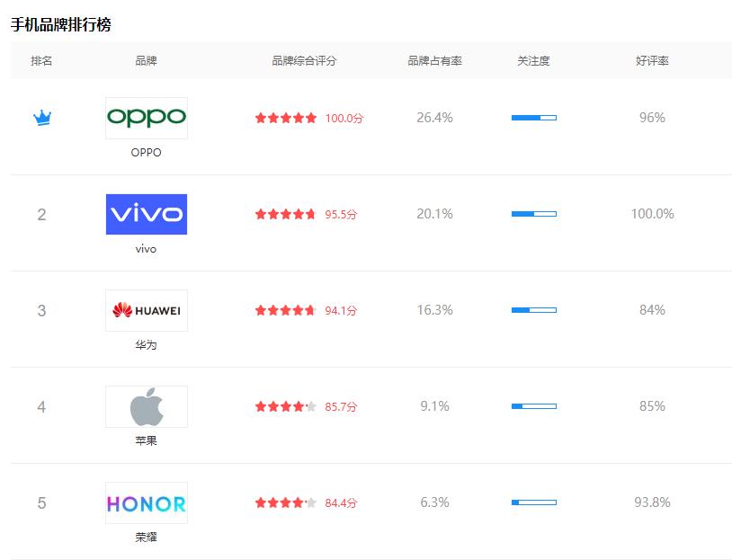Click vivo's 95.5分 score
This screenshot has width=732, height=560.
341,214
